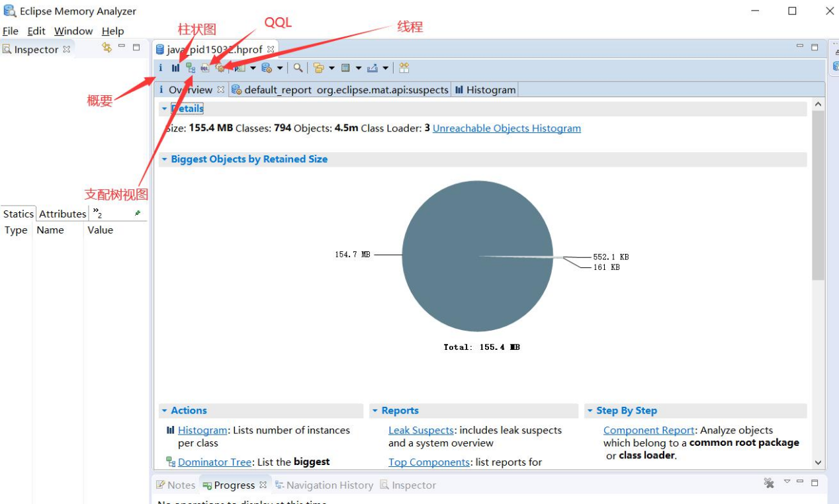Maximize the heap dump editor area
The width and height of the screenshot is (839, 504).
pos(815,47)
